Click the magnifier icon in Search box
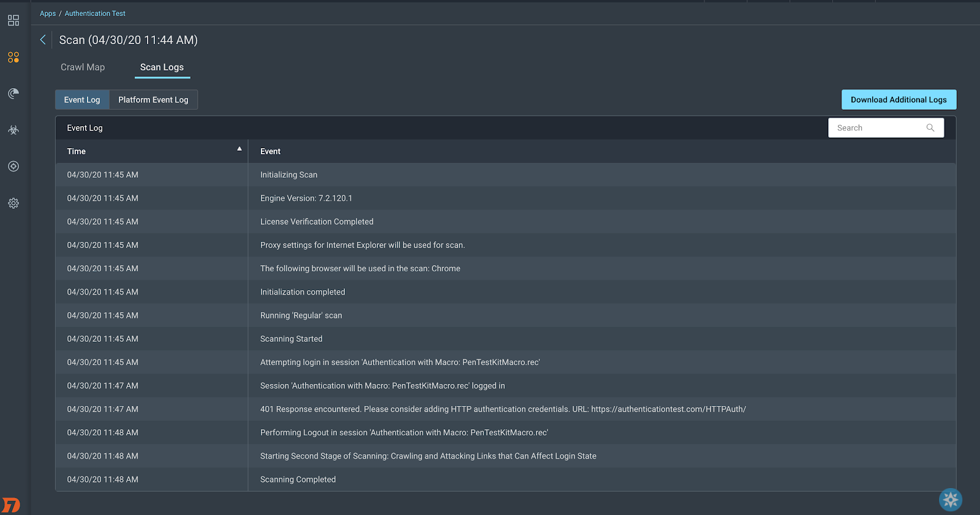980x515 pixels. coord(930,128)
